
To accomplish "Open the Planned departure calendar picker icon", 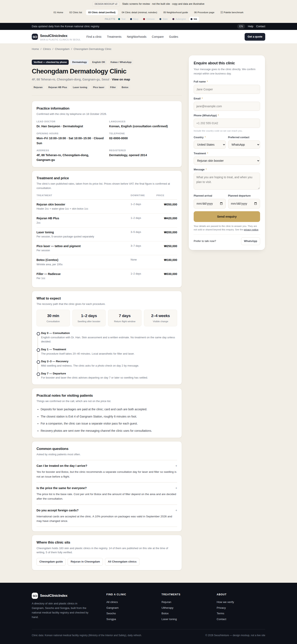I will [256, 204].
